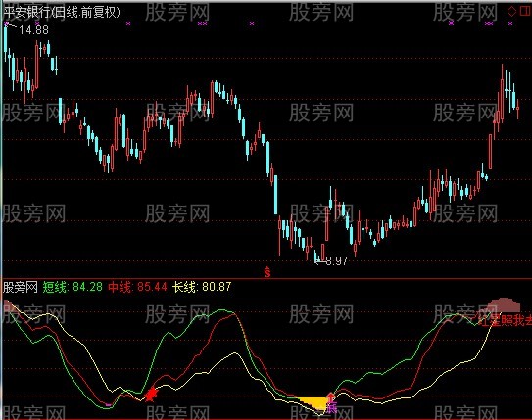Click the red diamond icon at chart corner

click(511, 12)
